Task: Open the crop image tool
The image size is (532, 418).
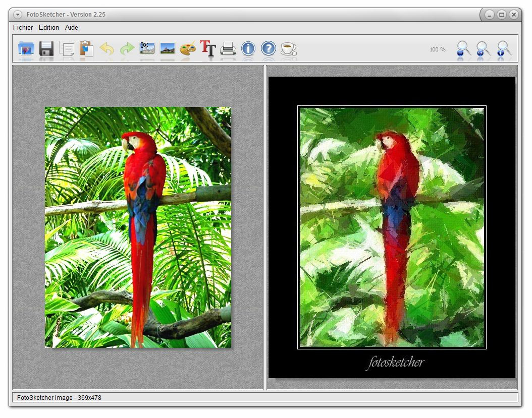Action: [x=147, y=48]
